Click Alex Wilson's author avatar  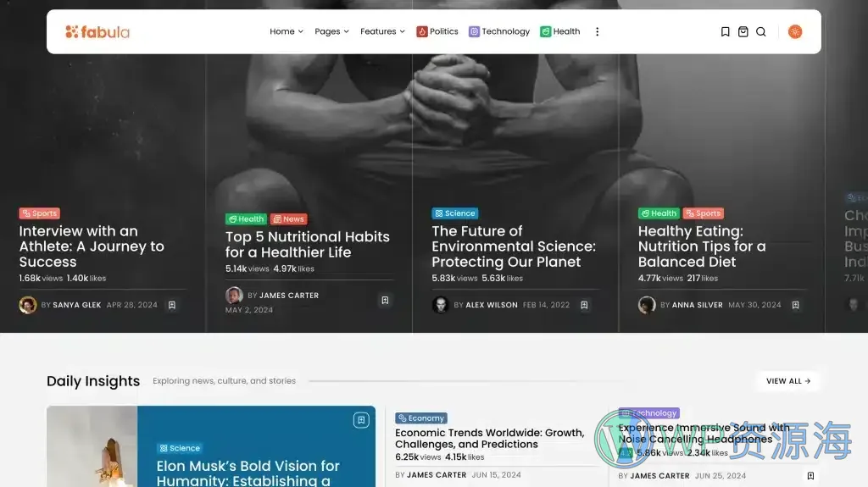coord(440,305)
